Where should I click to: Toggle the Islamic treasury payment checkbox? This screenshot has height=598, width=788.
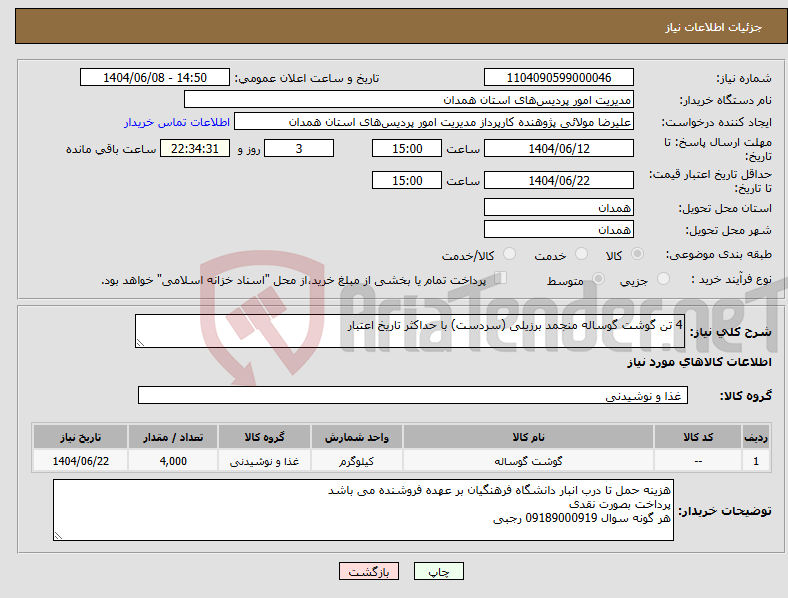pos(500,278)
